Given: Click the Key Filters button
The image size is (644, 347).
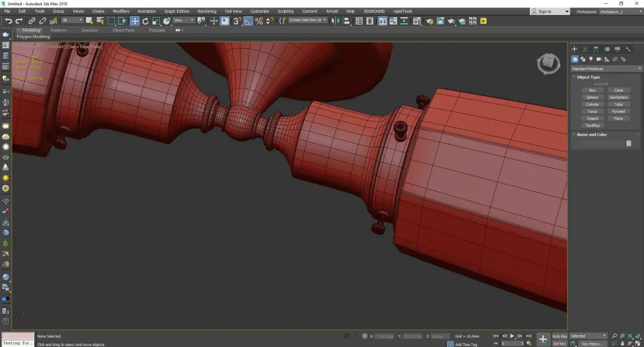Looking at the screenshot, I should pyautogui.click(x=592, y=344).
